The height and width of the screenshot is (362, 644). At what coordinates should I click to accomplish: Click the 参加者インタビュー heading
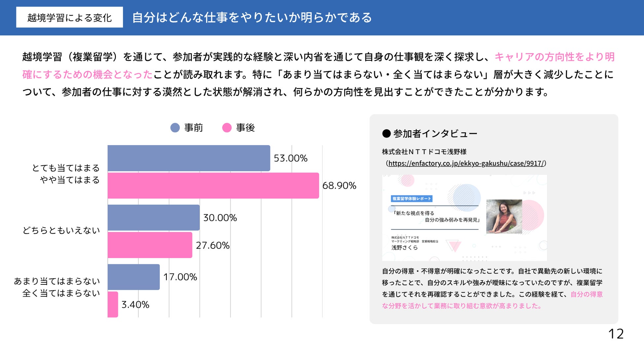[x=435, y=134]
